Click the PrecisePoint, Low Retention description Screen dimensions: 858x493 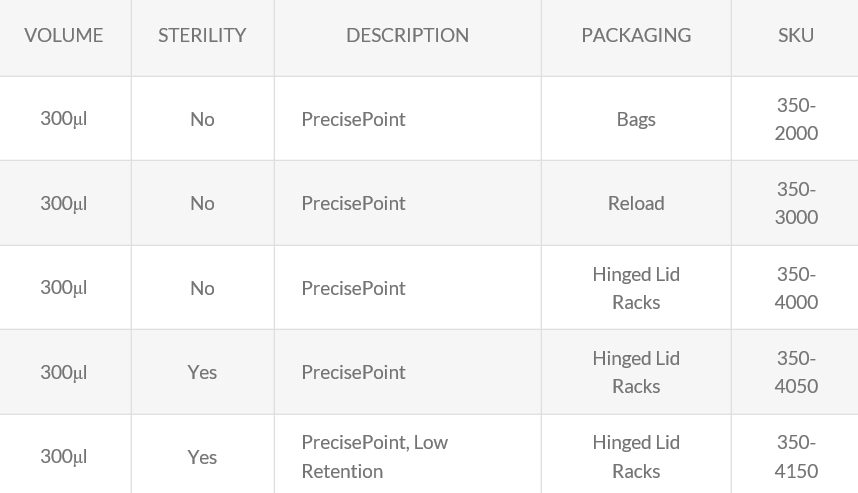pyautogui.click(x=375, y=457)
